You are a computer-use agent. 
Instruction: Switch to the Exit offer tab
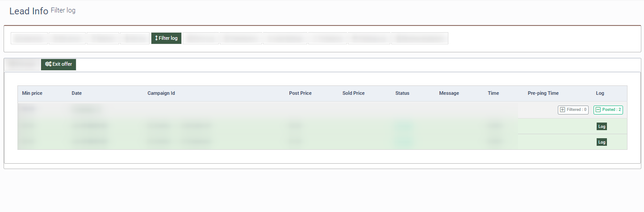point(59,64)
